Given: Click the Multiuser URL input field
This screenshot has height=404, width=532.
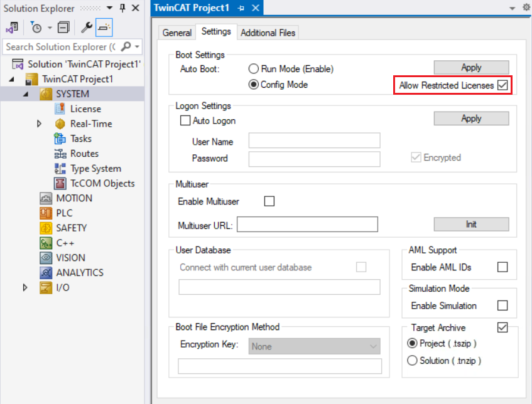Looking at the screenshot, I should click(307, 225).
